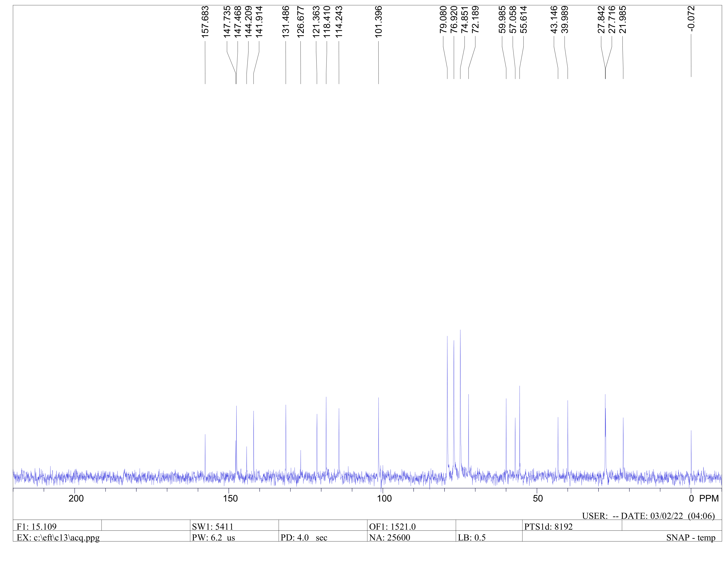Select the 76.920 peak label
Screen dimensions: 728x563
pos(454,19)
